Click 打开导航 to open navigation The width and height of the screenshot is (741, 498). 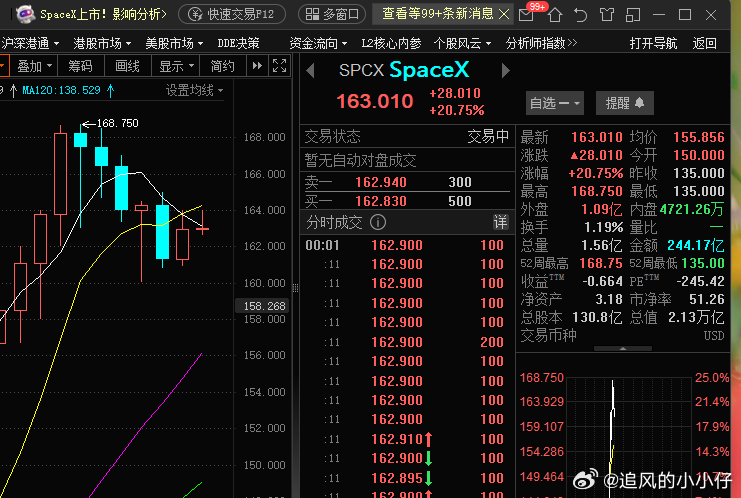653,43
